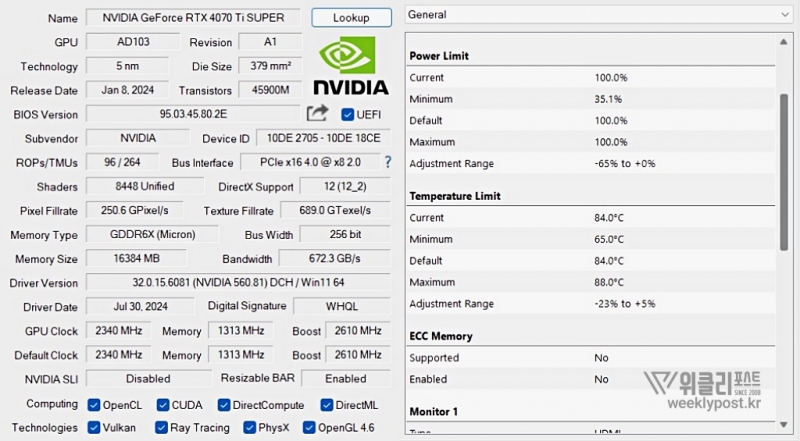This screenshot has width=800, height=441.
Task: Click the GPU Clock row Memory field
Action: coord(241,331)
